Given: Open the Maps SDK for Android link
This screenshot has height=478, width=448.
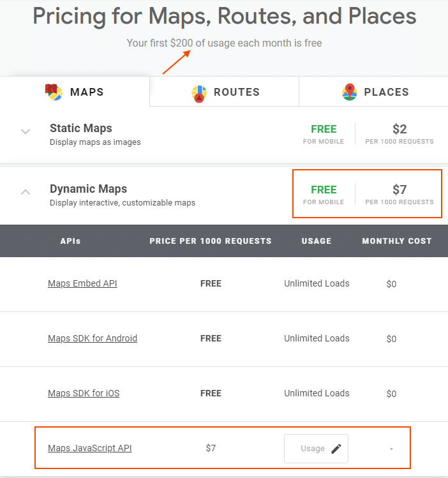Looking at the screenshot, I should (93, 338).
